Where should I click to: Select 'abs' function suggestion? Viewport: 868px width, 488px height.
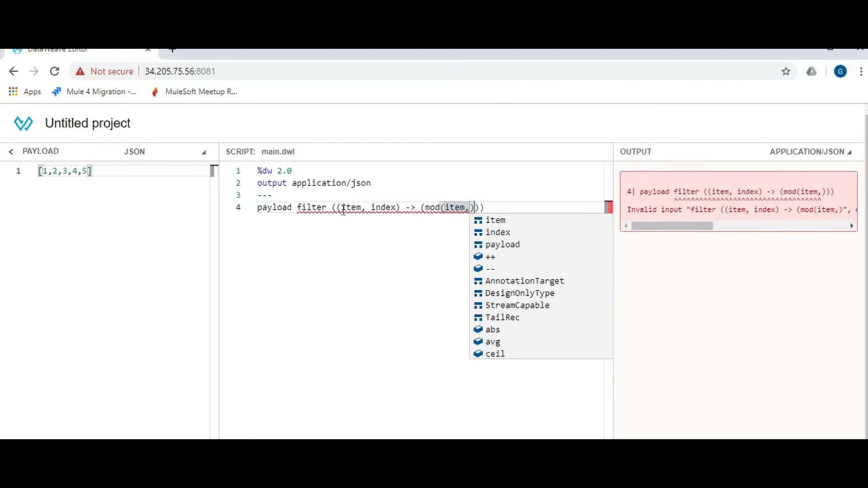540,330
